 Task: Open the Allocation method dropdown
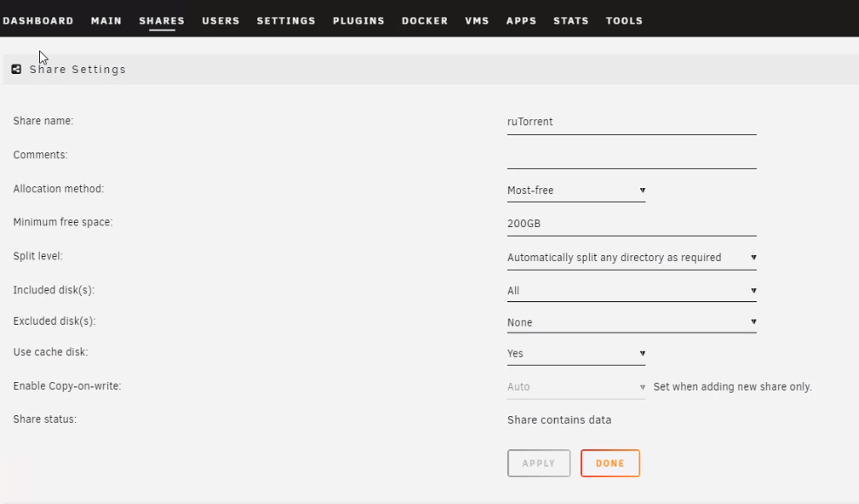(x=576, y=191)
